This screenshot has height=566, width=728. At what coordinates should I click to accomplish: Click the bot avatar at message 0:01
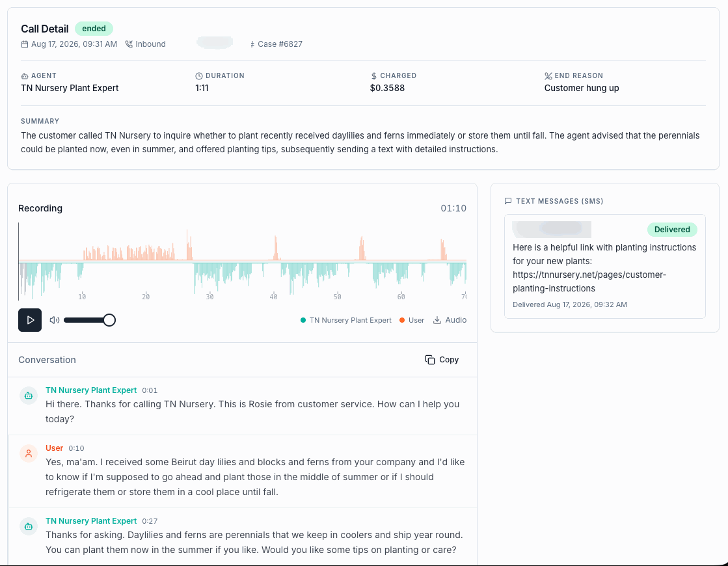point(29,396)
